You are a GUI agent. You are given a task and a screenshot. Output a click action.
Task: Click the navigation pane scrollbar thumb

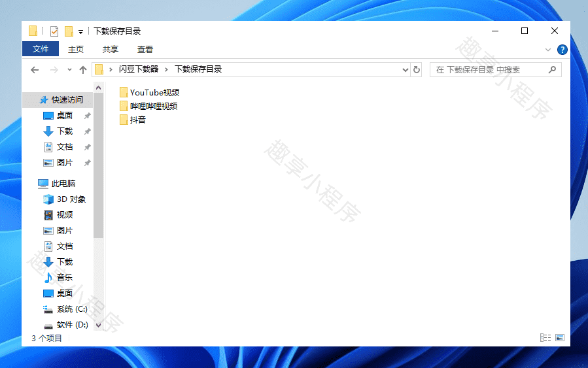tap(98, 165)
